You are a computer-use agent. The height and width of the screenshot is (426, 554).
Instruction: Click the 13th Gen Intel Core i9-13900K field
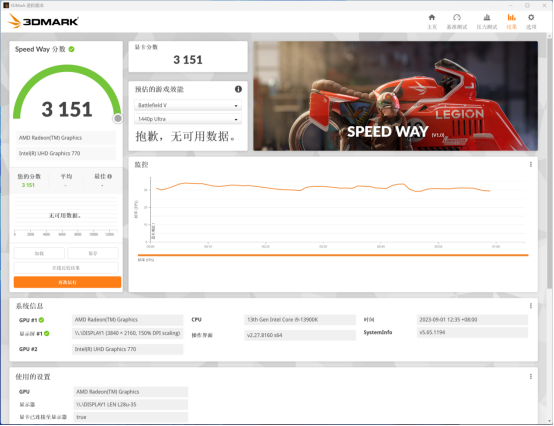click(300, 320)
